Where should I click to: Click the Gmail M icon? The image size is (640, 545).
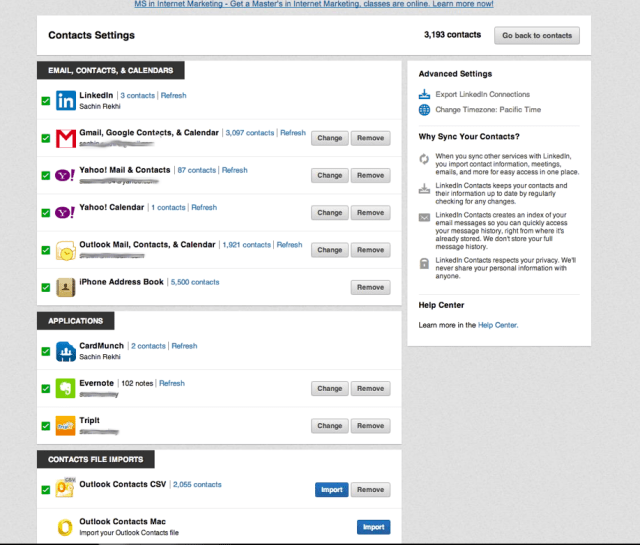(x=65, y=138)
